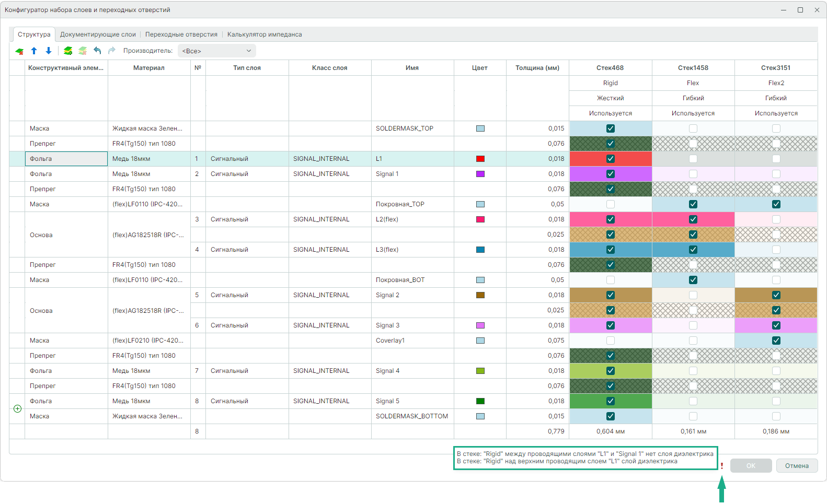
Task: Click the red color swatch for L1
Action: coord(480,159)
